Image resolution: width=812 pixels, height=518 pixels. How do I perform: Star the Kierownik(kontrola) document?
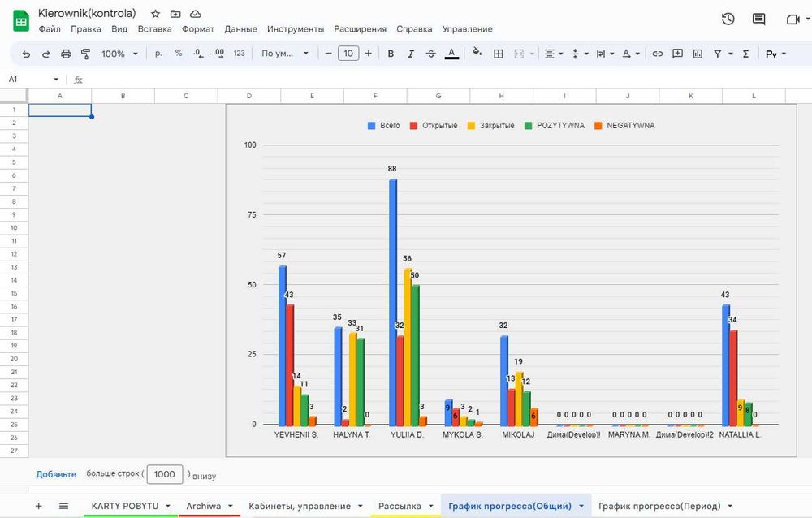pos(155,14)
